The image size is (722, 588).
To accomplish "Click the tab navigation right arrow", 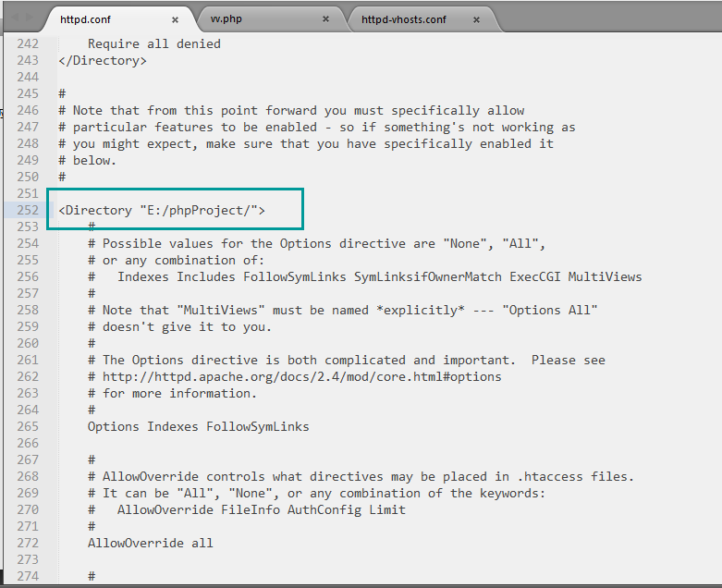I will point(29,18).
